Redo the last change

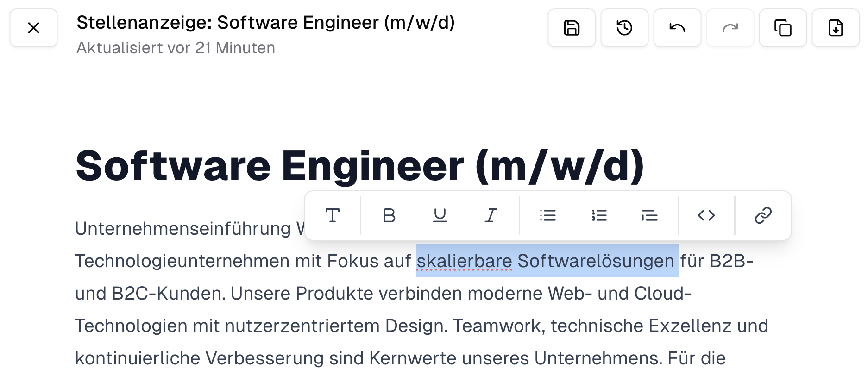tap(730, 28)
